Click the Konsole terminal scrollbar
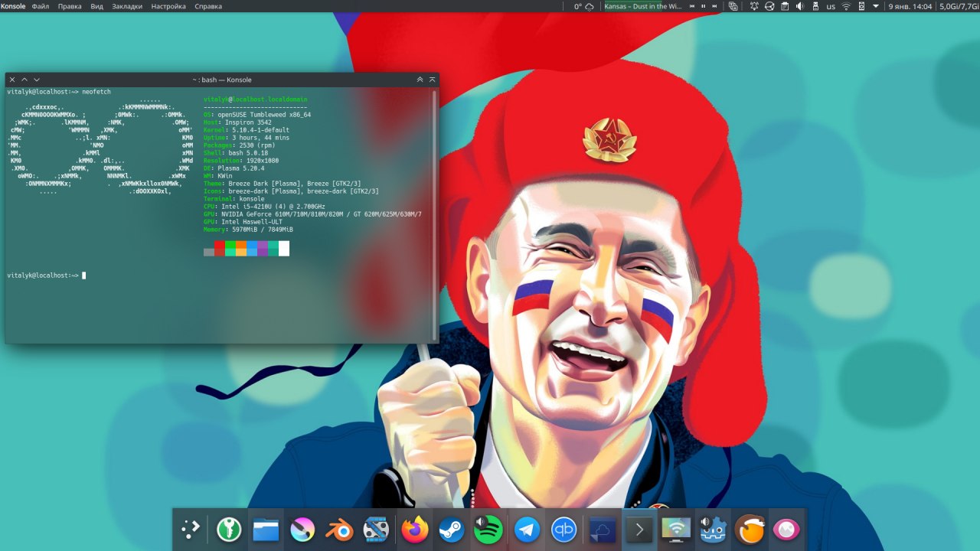This screenshot has height=551, width=980. tap(436, 214)
